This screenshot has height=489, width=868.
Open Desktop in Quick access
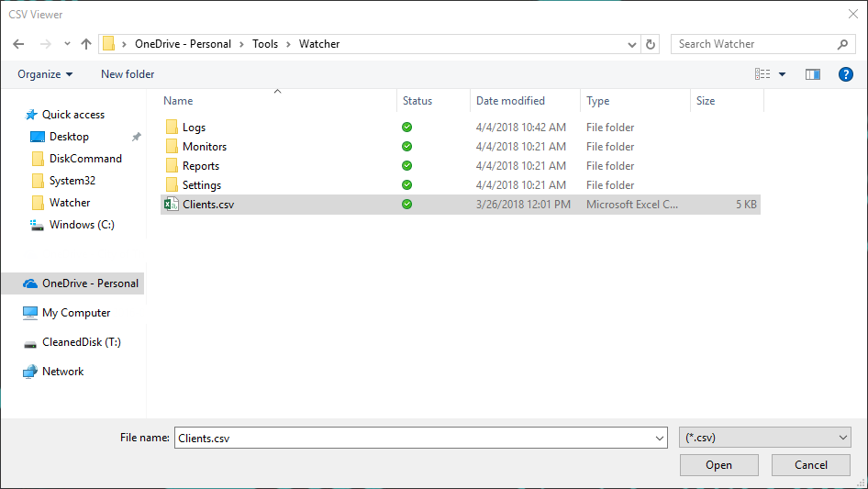[x=69, y=137]
